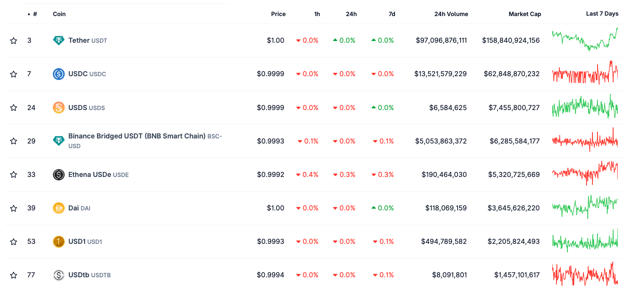Open the USD1 green 7-day sparkline
This screenshot has width=644, height=290.
pyautogui.click(x=585, y=240)
